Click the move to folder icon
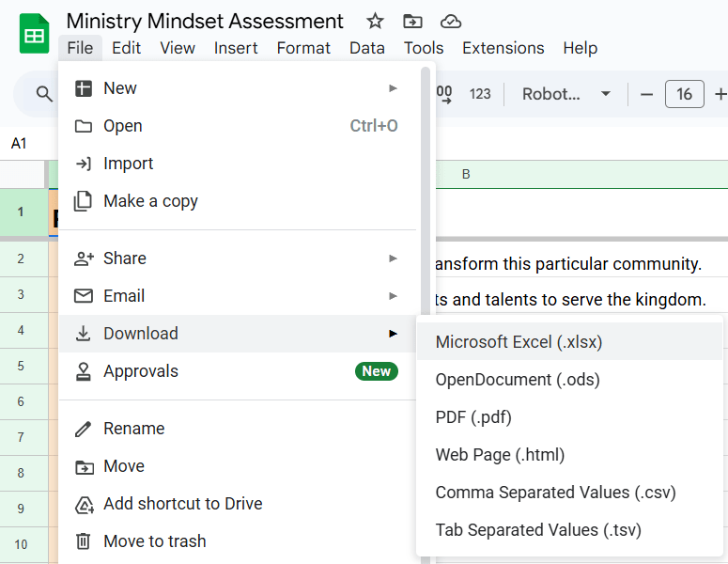 [x=412, y=21]
